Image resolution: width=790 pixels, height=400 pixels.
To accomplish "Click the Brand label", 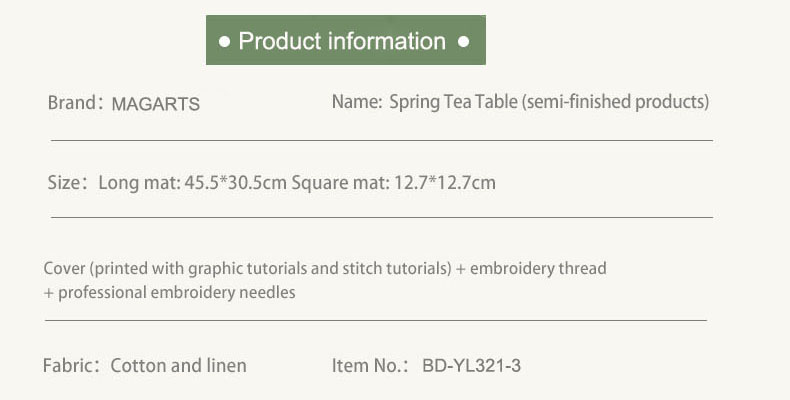I will tap(74, 103).
